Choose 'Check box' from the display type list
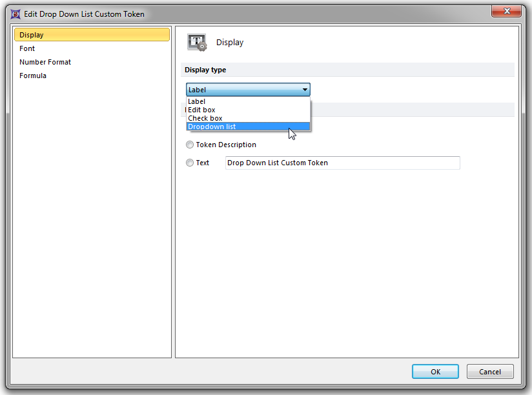The height and width of the screenshot is (395, 532). (205, 119)
